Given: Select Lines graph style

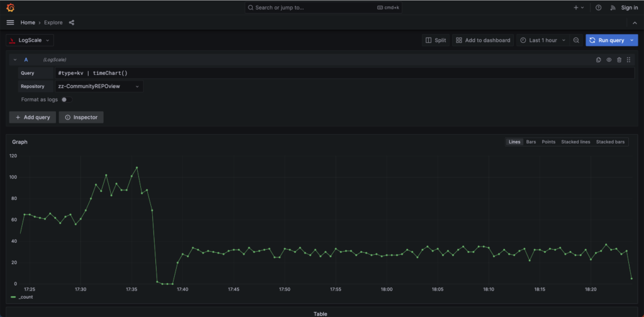Looking at the screenshot, I should coord(514,142).
